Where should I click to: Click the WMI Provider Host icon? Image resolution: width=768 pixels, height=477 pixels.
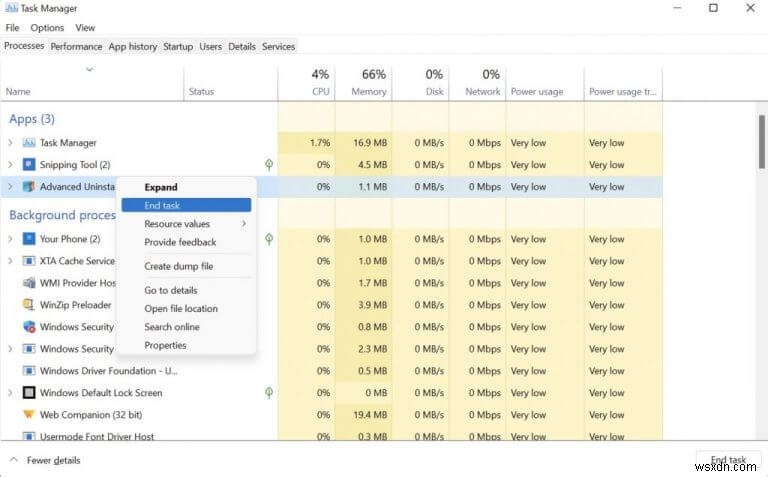point(29,283)
